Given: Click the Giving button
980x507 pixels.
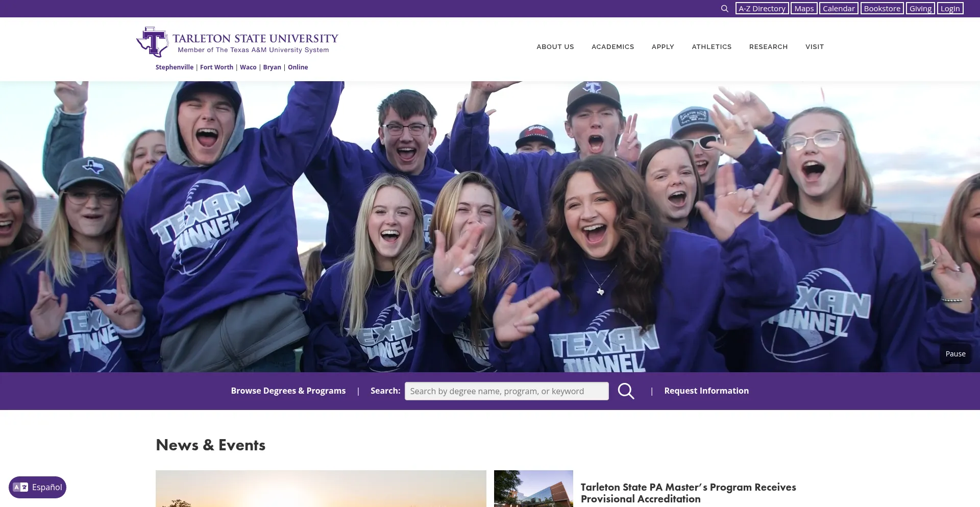Looking at the screenshot, I should 920,9.
